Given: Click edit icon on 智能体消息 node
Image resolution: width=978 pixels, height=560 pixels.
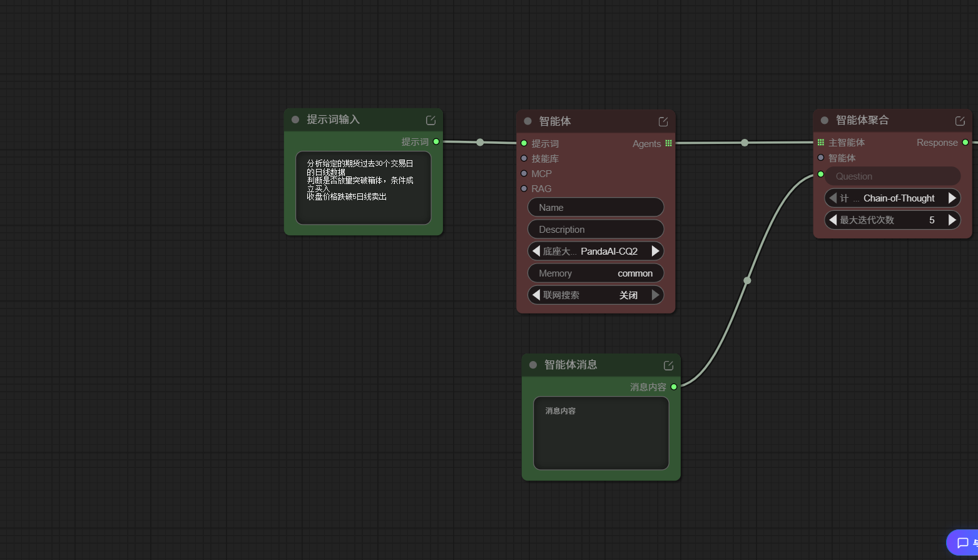Looking at the screenshot, I should point(668,365).
